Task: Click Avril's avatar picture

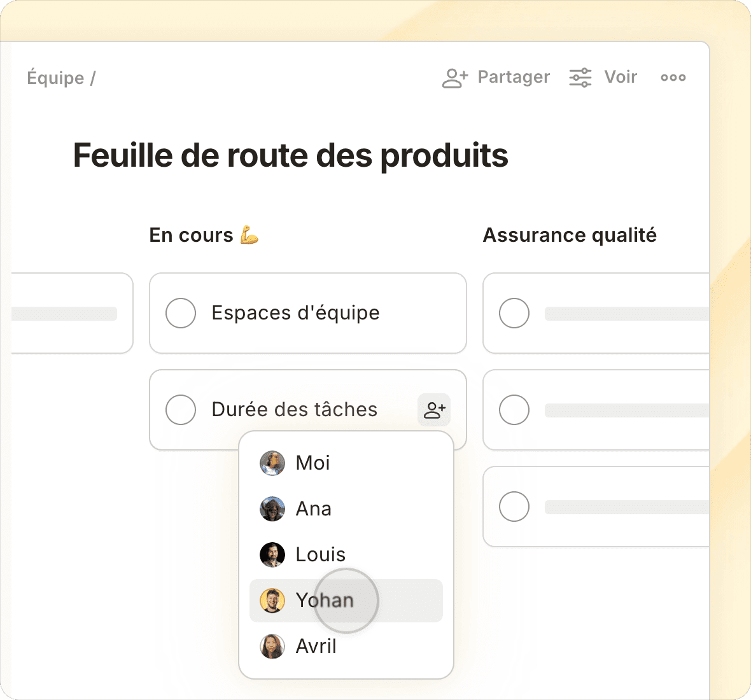Action: click(272, 647)
